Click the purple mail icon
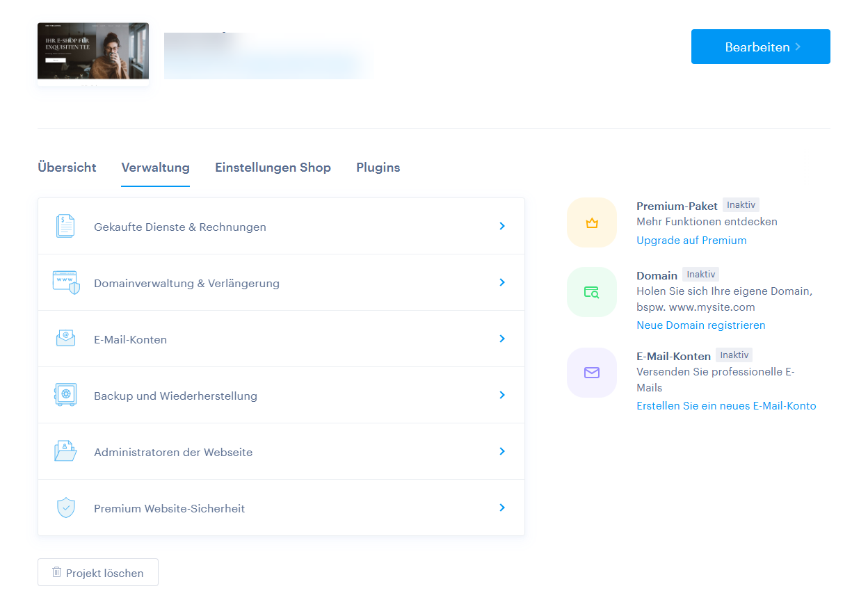The width and height of the screenshot is (868, 600). click(x=592, y=373)
